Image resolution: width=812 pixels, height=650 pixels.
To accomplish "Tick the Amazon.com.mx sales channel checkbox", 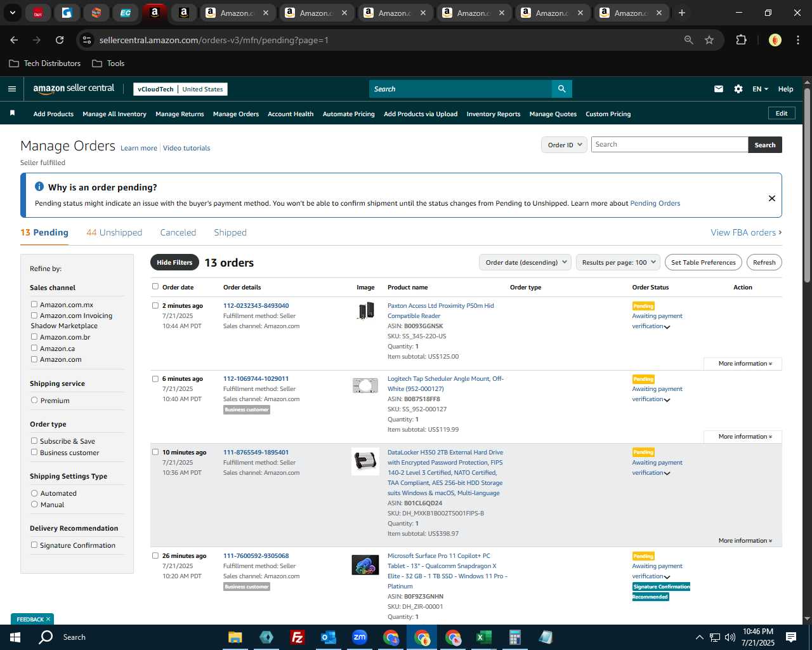I will [x=34, y=304].
